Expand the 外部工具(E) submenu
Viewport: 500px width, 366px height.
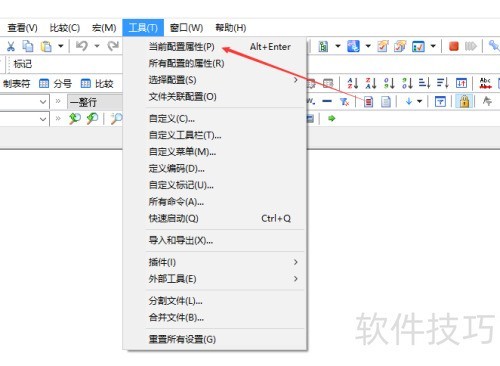[215, 279]
